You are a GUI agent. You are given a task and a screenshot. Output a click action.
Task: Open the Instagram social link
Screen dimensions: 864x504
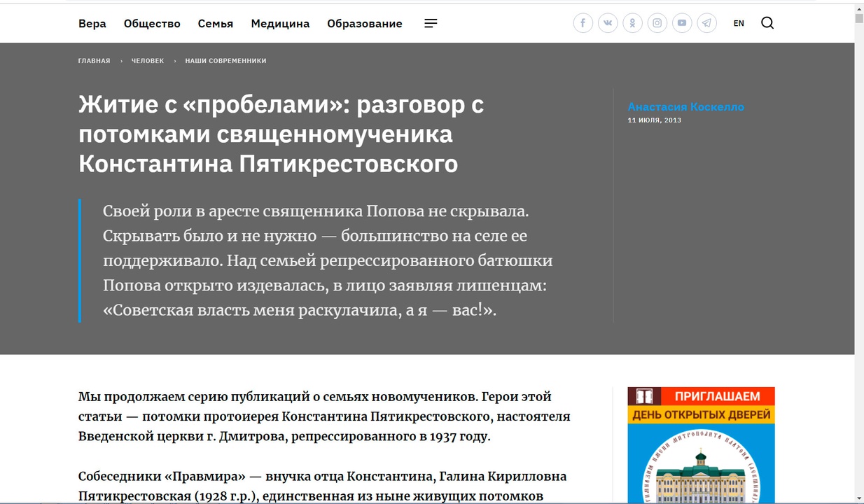coord(657,23)
